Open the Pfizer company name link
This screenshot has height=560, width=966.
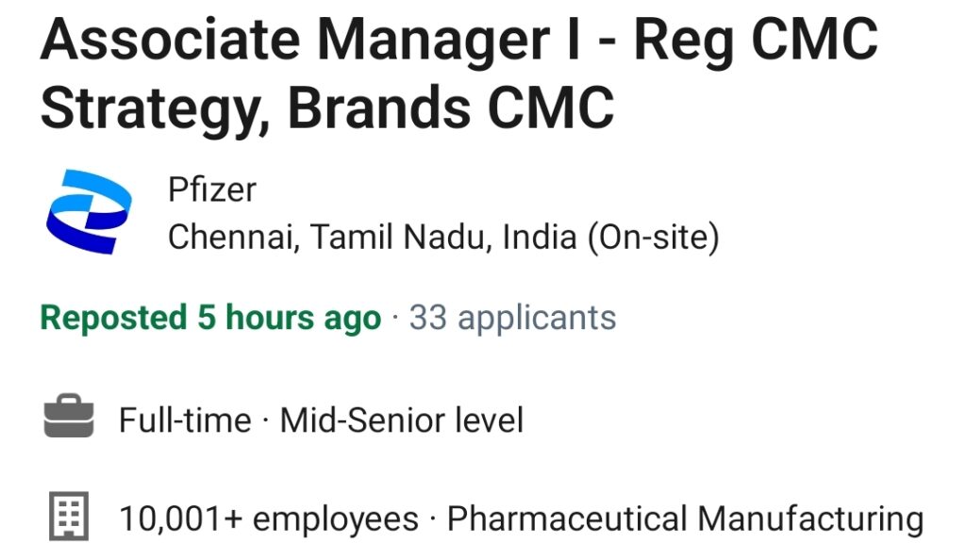(212, 189)
